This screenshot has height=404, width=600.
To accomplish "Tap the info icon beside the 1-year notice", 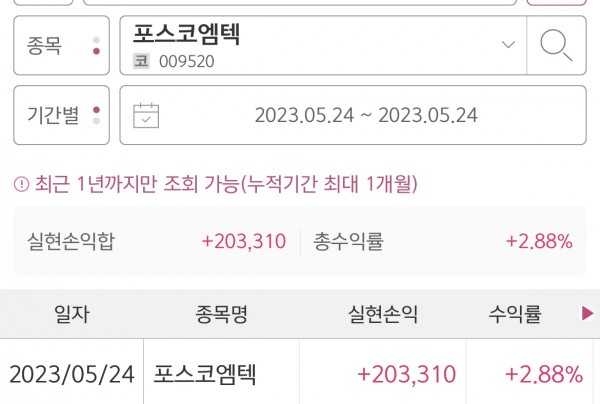I will click(x=20, y=184).
